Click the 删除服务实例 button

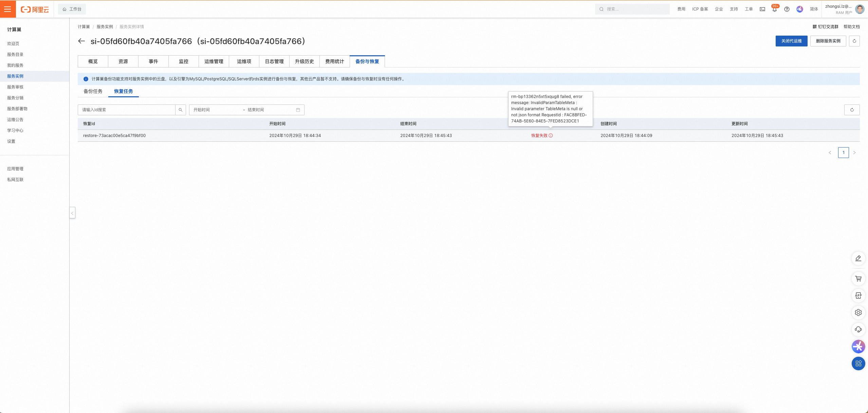click(828, 41)
